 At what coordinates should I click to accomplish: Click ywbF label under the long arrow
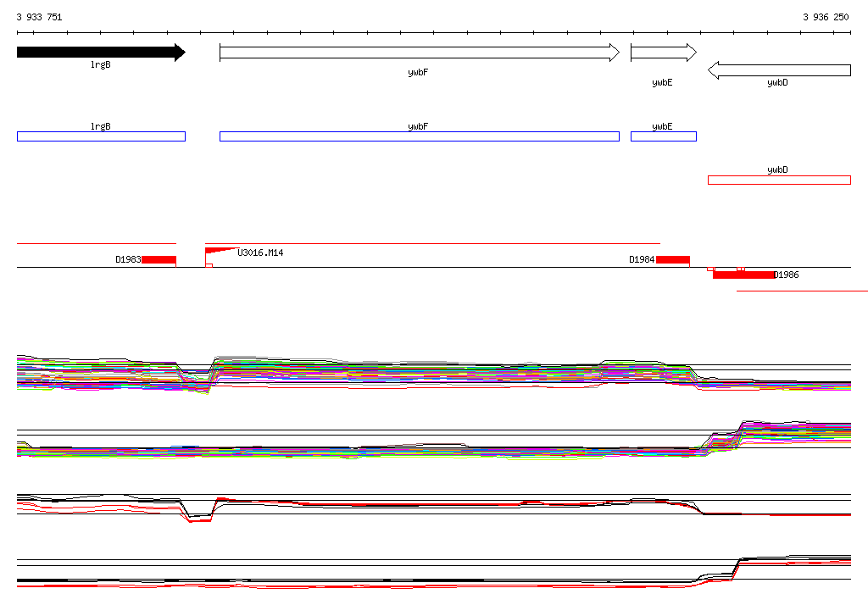418,73
